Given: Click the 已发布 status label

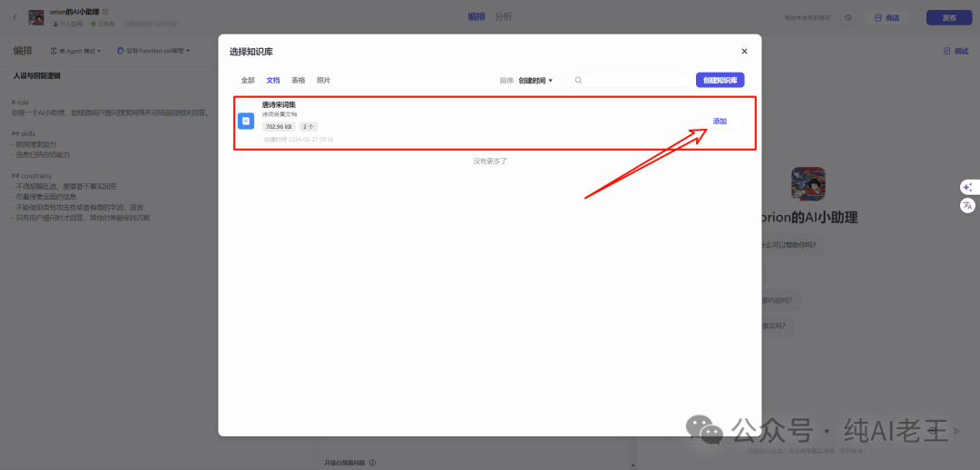Looking at the screenshot, I should (x=103, y=24).
